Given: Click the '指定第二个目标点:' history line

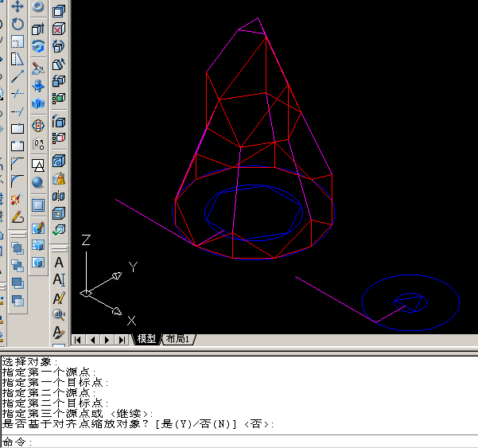Looking at the screenshot, I should 56,403.
